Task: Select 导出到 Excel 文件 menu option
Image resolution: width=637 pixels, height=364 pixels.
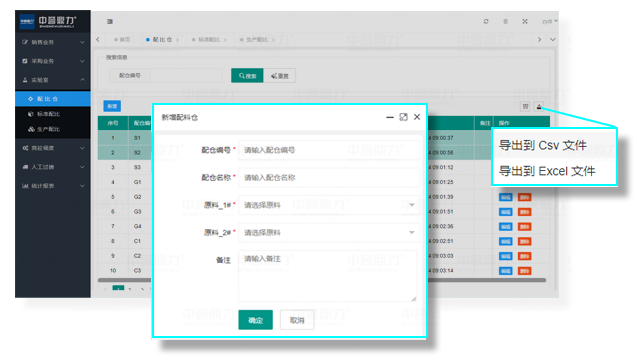Action: pos(547,171)
